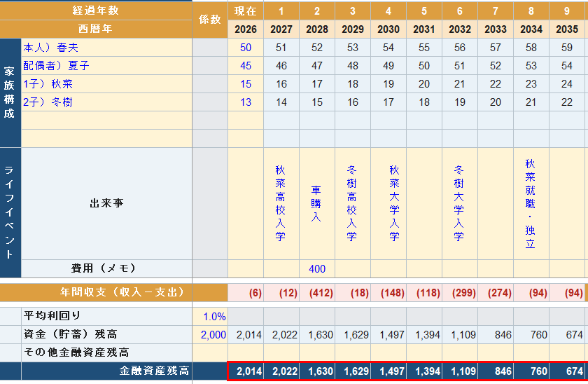Select 夏子's current age cell showing 45
The height and width of the screenshot is (384, 588).
click(x=246, y=66)
